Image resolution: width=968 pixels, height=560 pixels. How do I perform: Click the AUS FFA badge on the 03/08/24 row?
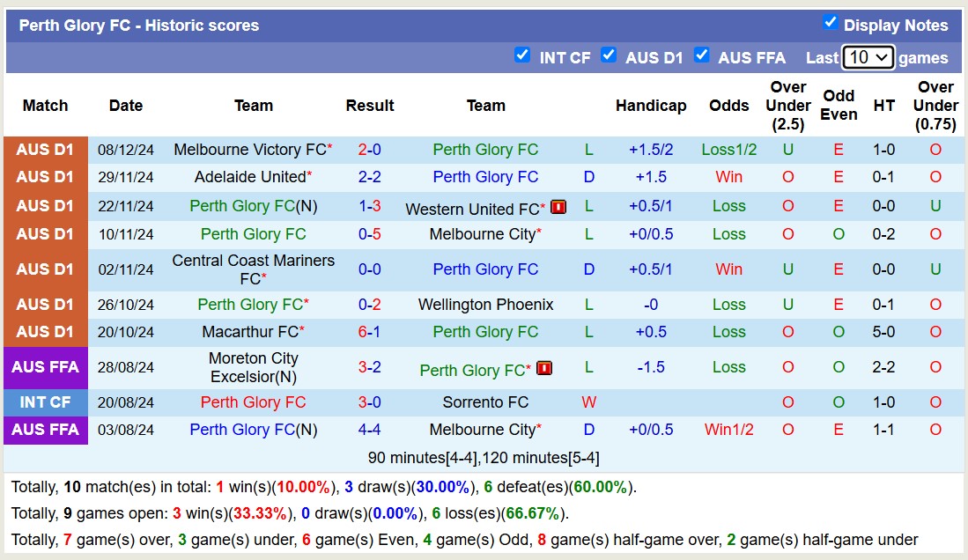45,430
